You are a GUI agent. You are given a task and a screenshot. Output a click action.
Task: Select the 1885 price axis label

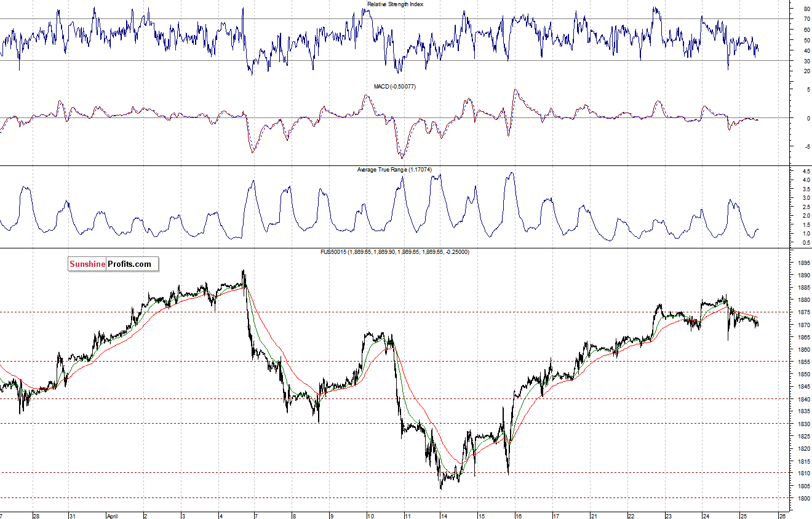point(803,288)
